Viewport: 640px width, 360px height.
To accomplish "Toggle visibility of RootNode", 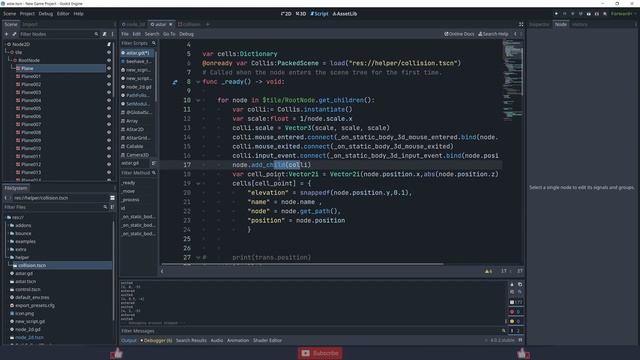I will tap(109, 60).
